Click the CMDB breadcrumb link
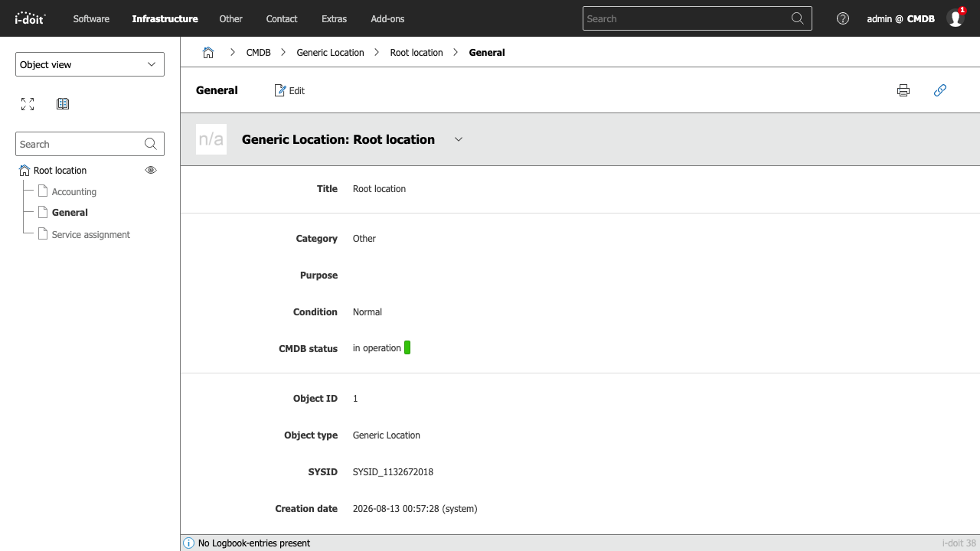The width and height of the screenshot is (980, 551). point(259,53)
